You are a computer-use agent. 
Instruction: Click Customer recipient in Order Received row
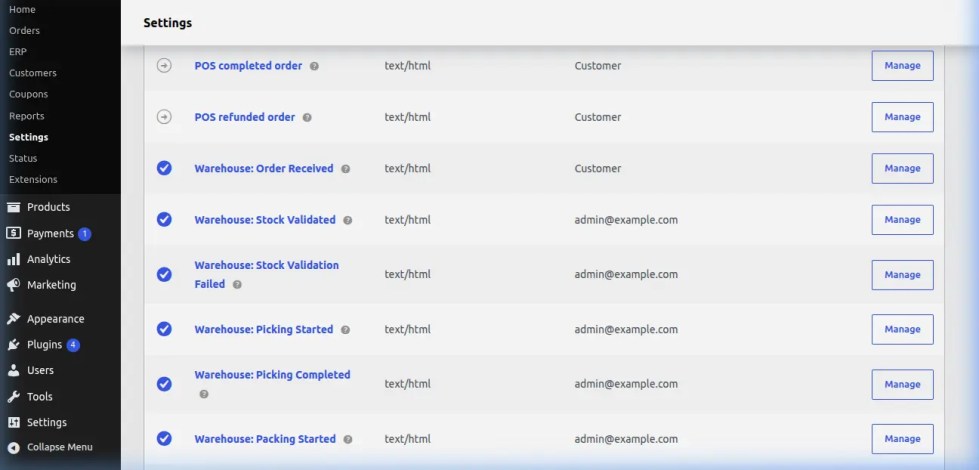click(598, 169)
